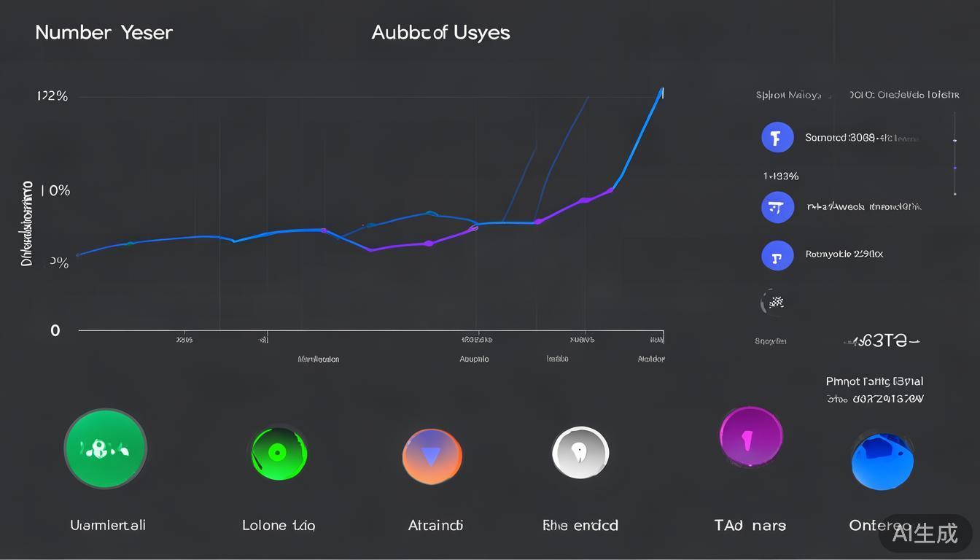Select the bright green target icon
This screenshot has width=980, height=560.
(x=279, y=454)
